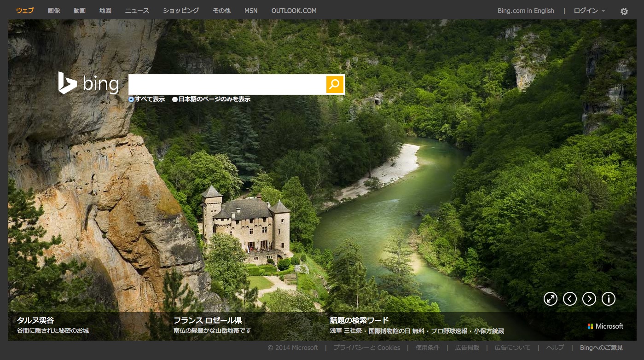The height and width of the screenshot is (360, 644).
Task: Open the プライバシーと Cookies link
Action: (367, 348)
